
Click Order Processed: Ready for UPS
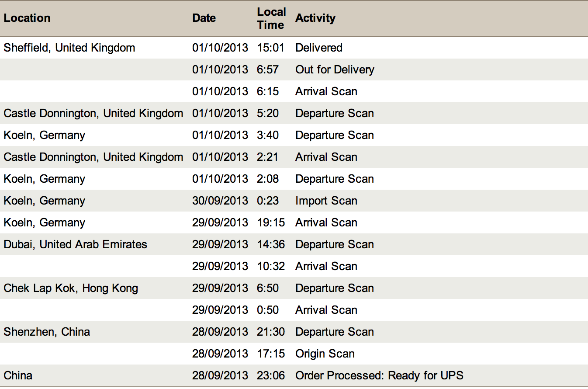tap(380, 375)
